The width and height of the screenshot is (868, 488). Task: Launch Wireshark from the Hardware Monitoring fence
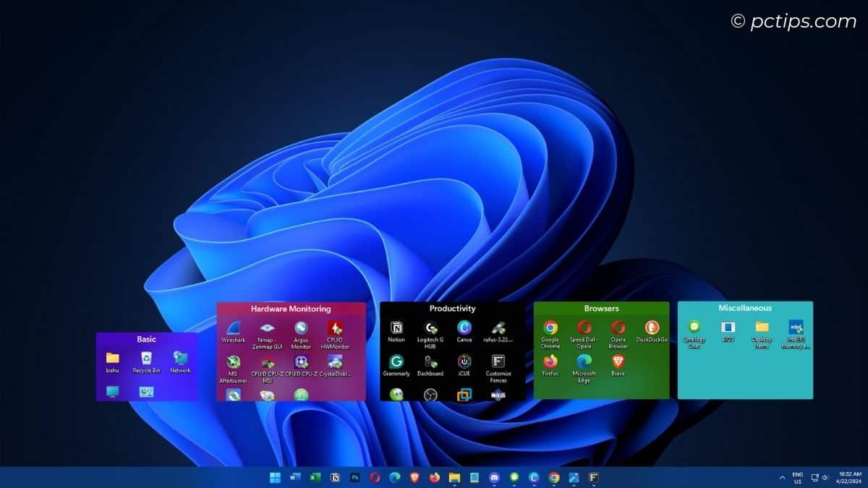(233, 329)
